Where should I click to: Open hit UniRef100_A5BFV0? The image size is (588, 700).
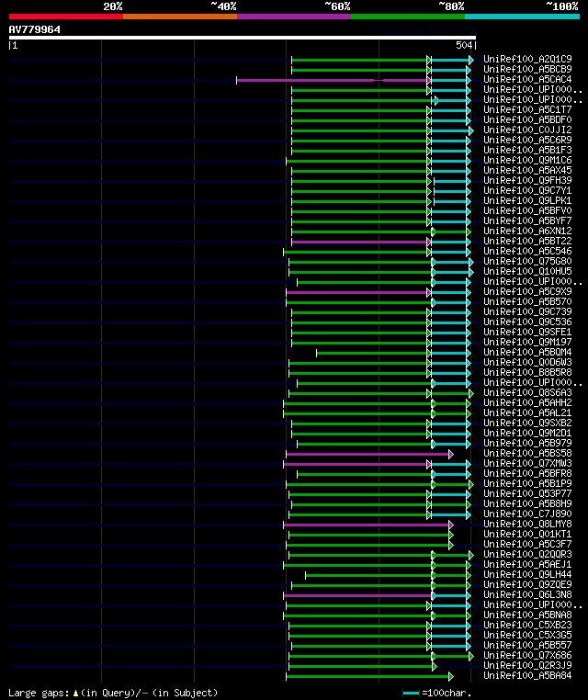pyautogui.click(x=527, y=210)
